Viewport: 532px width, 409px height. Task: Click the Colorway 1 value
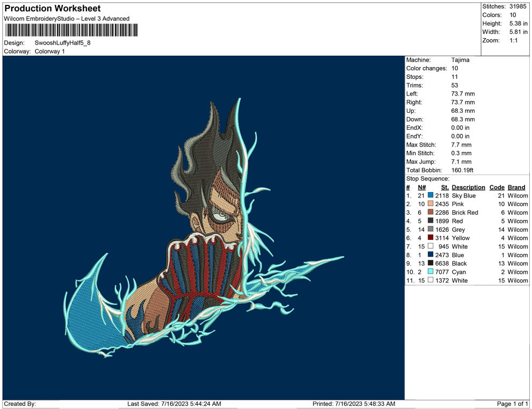[x=49, y=51]
